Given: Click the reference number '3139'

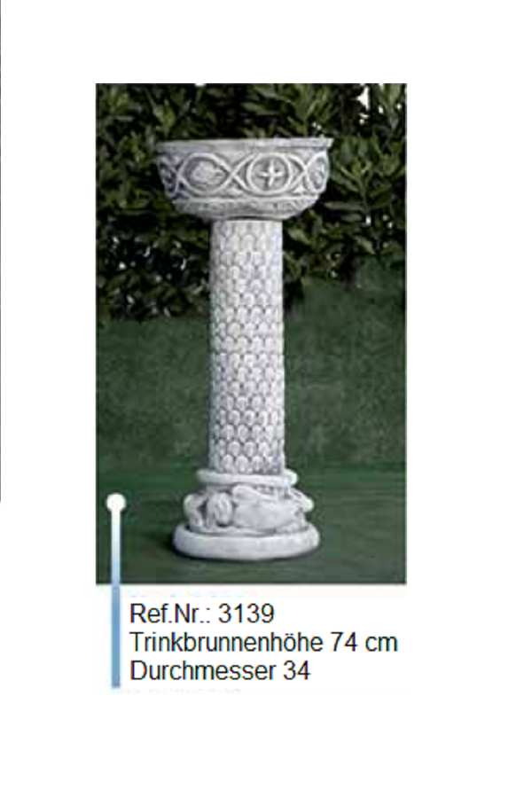Looking at the screenshot, I should pos(246,614).
